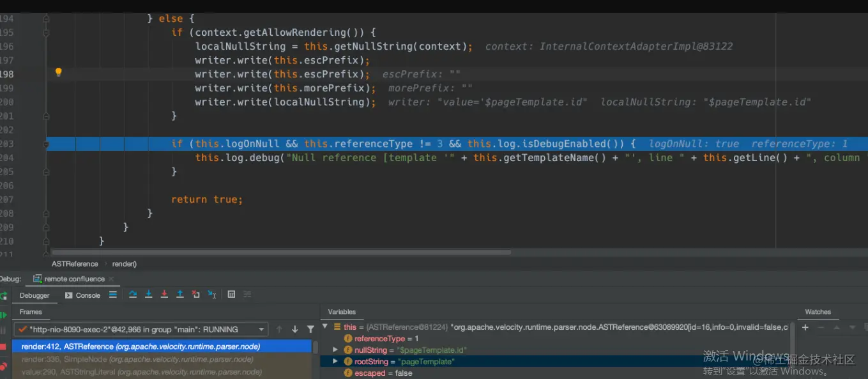Force step into with the red arrow
The width and height of the screenshot is (868, 379).
click(x=164, y=295)
